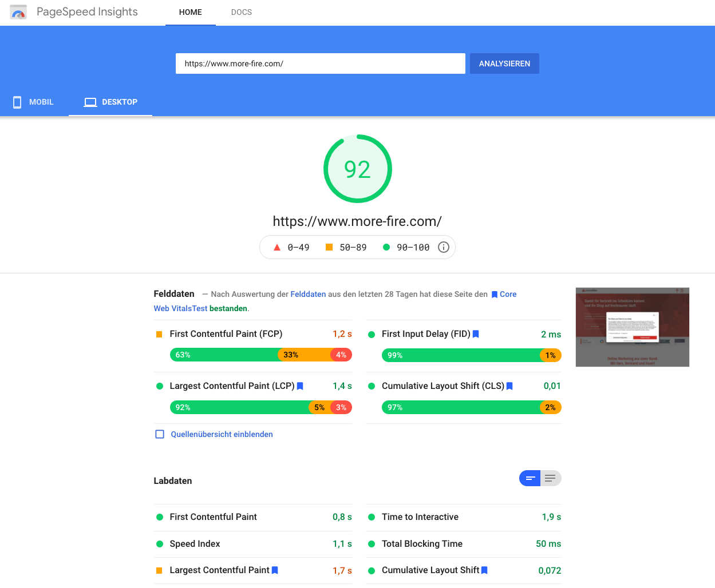Open the Felddaten link
715x588 pixels.
coord(308,294)
